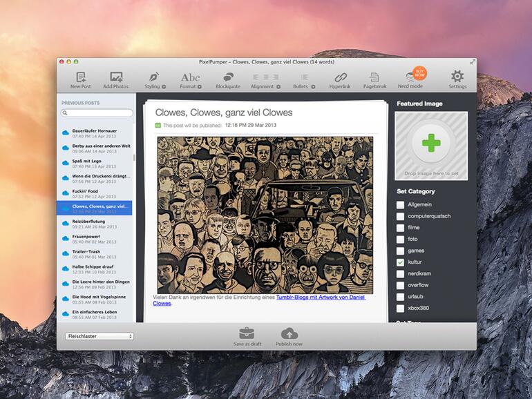Click the sidebar post list scrollbar
The width and height of the screenshot is (532, 399).
click(x=134, y=158)
